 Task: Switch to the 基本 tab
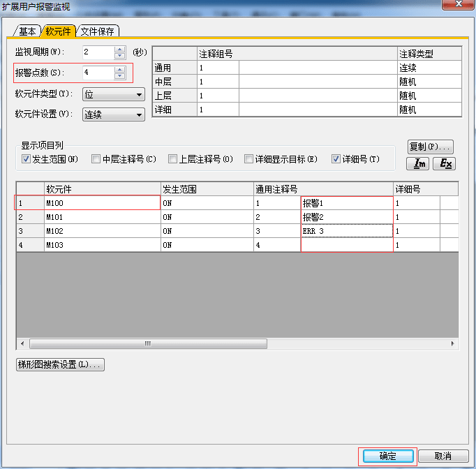27,31
